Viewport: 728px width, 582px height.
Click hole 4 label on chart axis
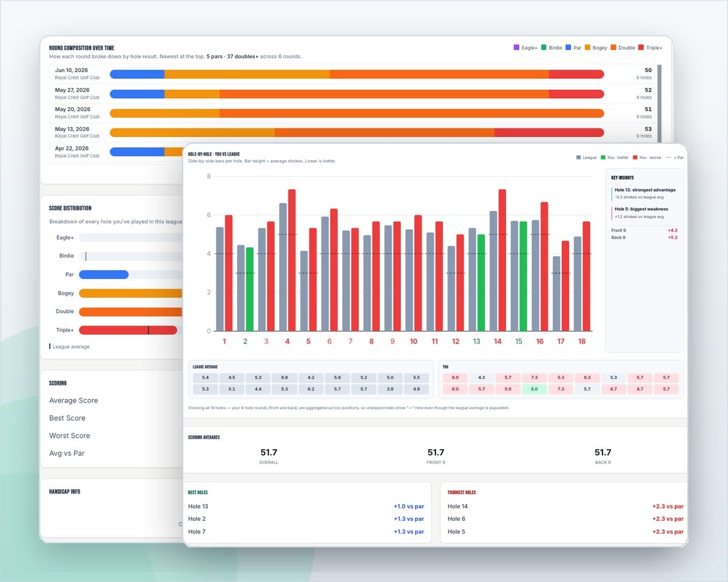pyautogui.click(x=287, y=341)
